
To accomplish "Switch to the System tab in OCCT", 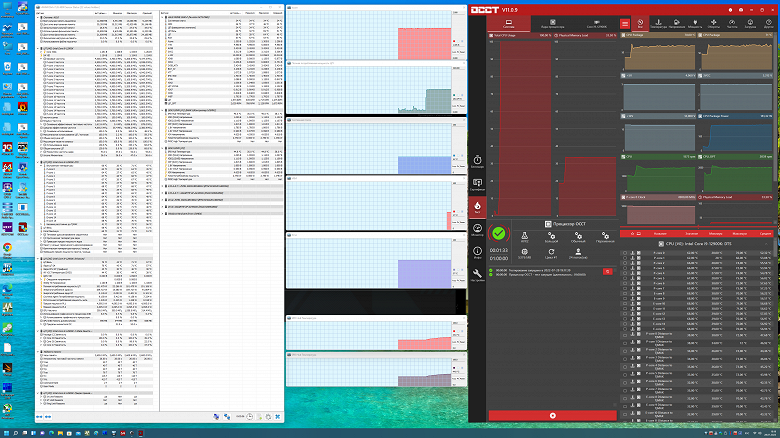I will (x=508, y=23).
